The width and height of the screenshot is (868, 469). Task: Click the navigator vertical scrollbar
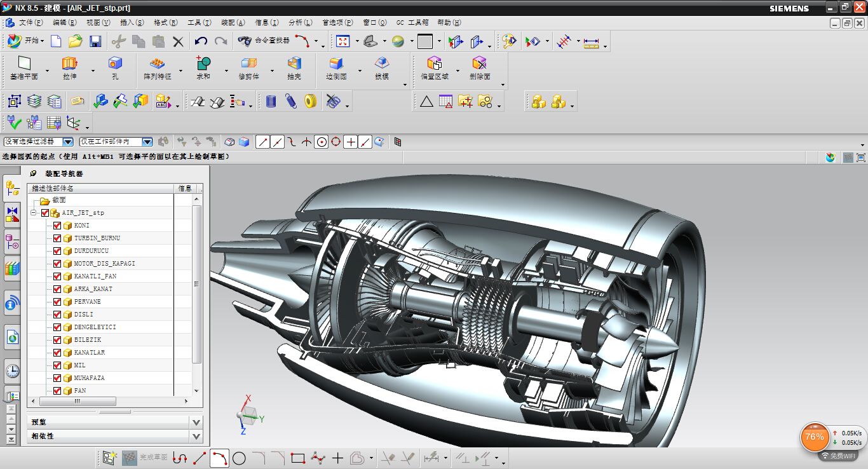click(x=196, y=283)
